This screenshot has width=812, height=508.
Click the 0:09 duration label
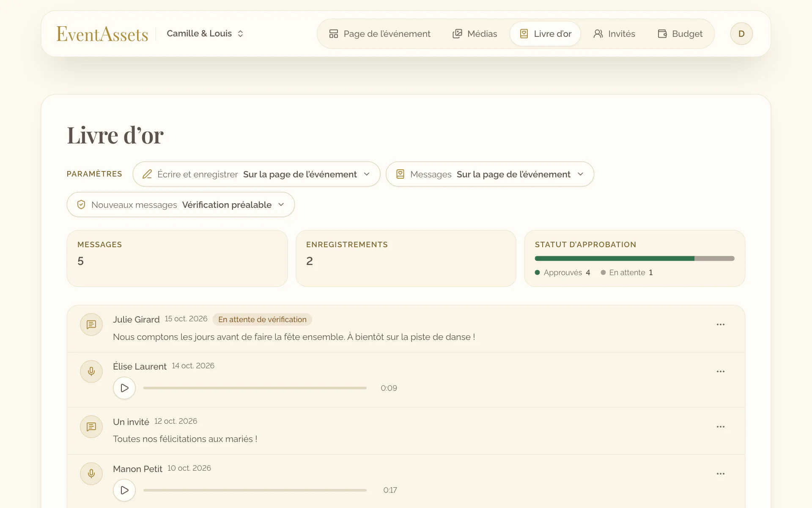coord(389,388)
